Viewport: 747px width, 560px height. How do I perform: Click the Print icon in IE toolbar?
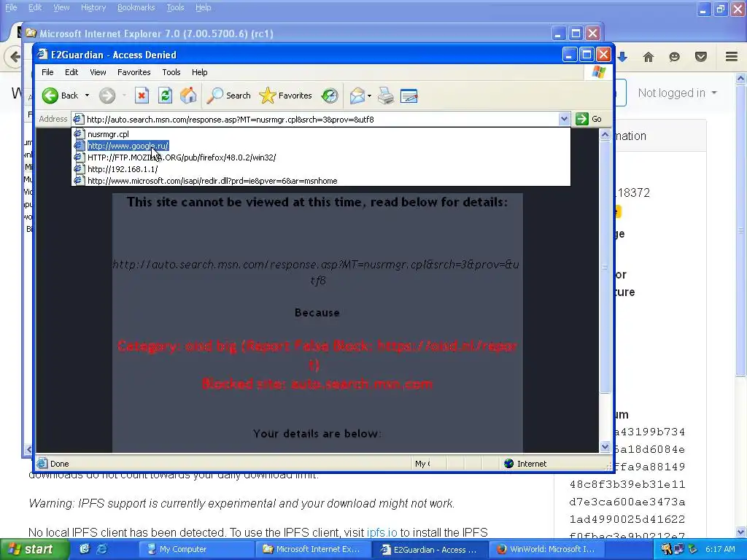pos(386,96)
